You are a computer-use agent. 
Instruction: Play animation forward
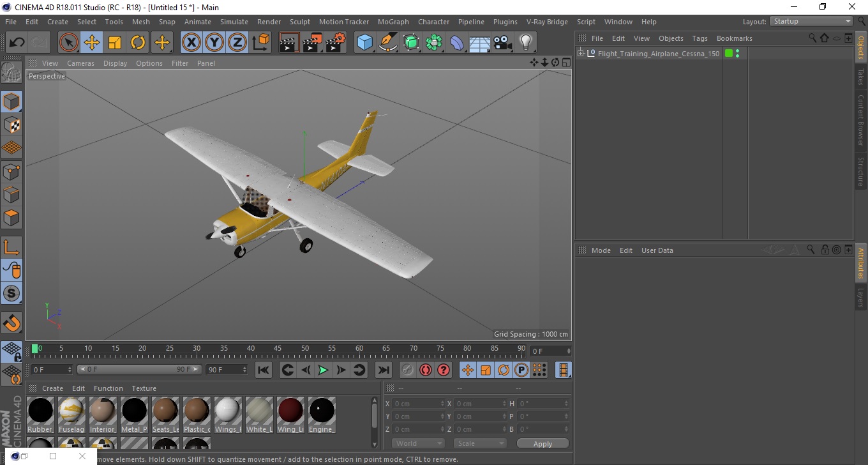[323, 370]
